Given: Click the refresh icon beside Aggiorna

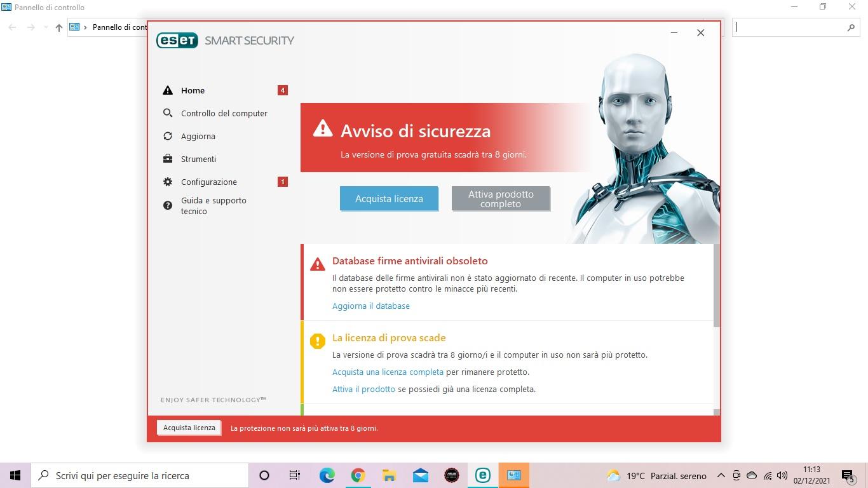Looking at the screenshot, I should click(168, 136).
